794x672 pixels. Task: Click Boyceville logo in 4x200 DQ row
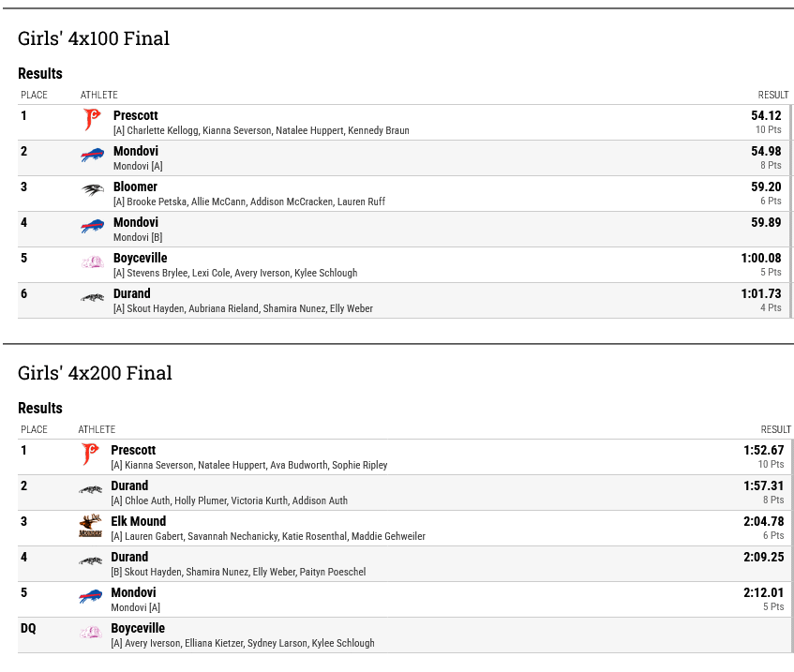tap(90, 632)
